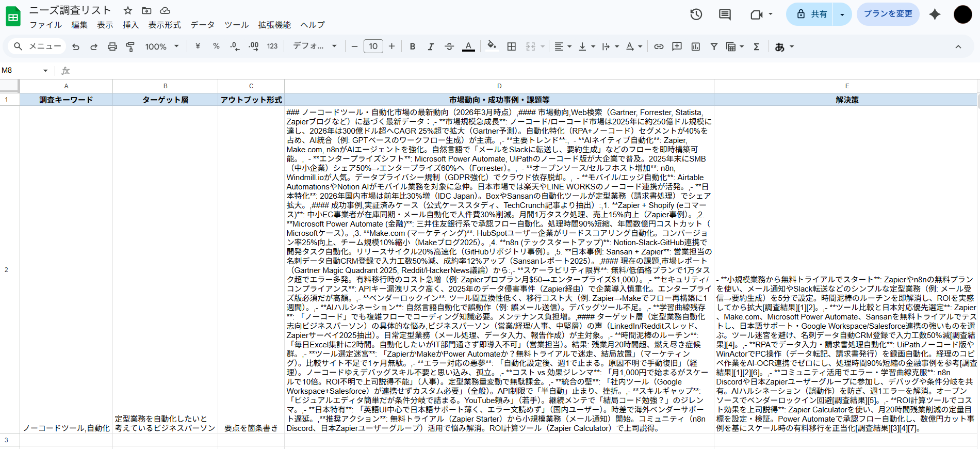Decrease font size with minus button

click(354, 46)
